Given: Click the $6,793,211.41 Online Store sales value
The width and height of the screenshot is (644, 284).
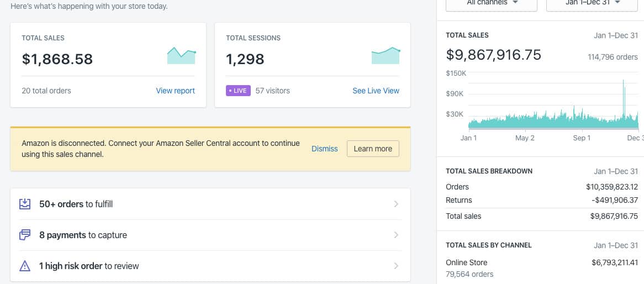Looking at the screenshot, I should (615, 262).
